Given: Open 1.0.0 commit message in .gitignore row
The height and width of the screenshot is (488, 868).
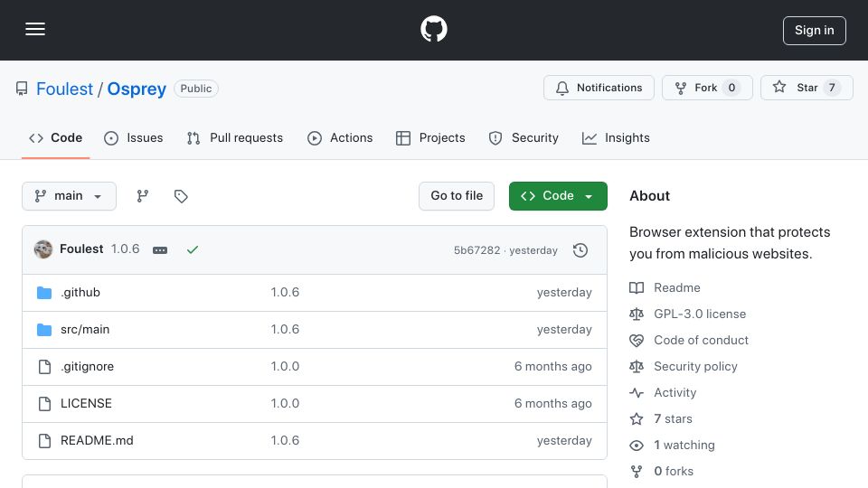Looking at the screenshot, I should coord(285,366).
